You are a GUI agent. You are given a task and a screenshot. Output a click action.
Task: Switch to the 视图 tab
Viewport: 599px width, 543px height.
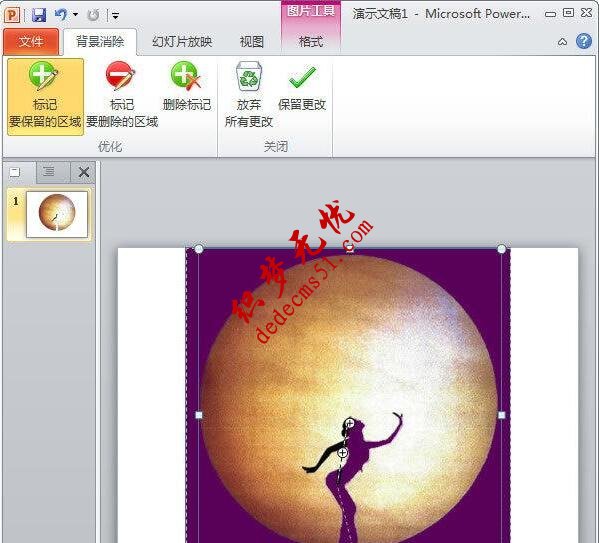pyautogui.click(x=252, y=41)
